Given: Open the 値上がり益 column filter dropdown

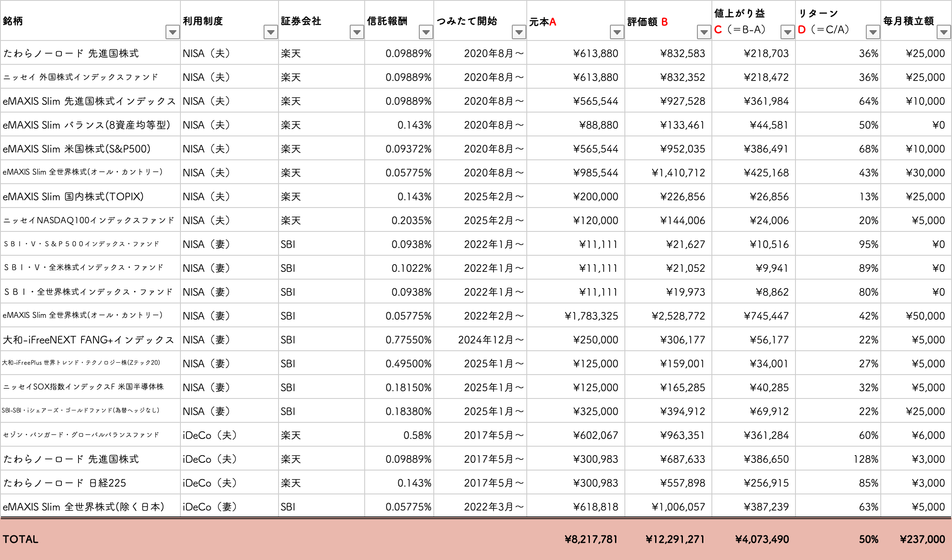Looking at the screenshot, I should [x=787, y=32].
